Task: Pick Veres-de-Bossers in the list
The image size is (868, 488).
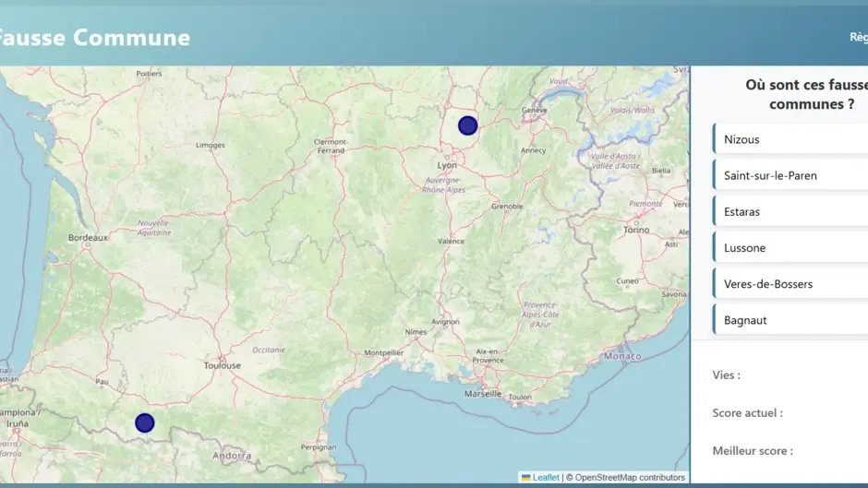Action: tap(791, 284)
